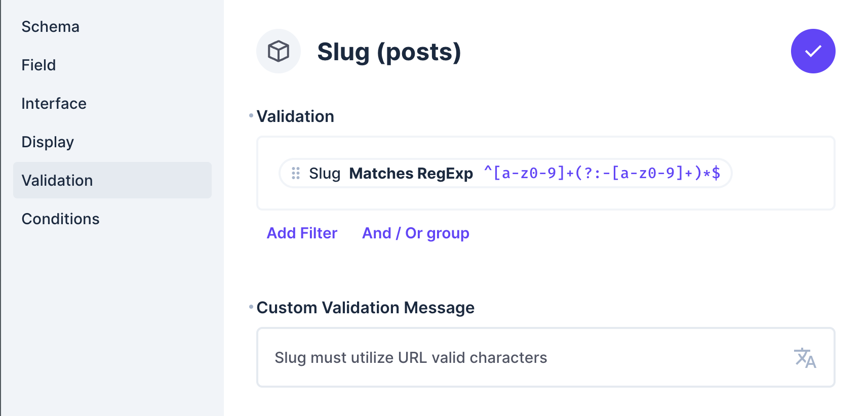Viewport: 868px width, 416px height.
Task: Switch to the Schema tab
Action: (50, 26)
